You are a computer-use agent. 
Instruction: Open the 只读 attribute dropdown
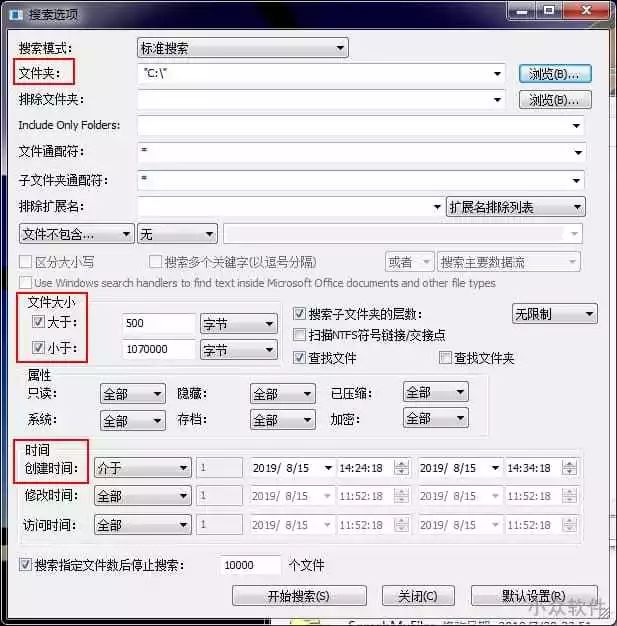pos(133,394)
